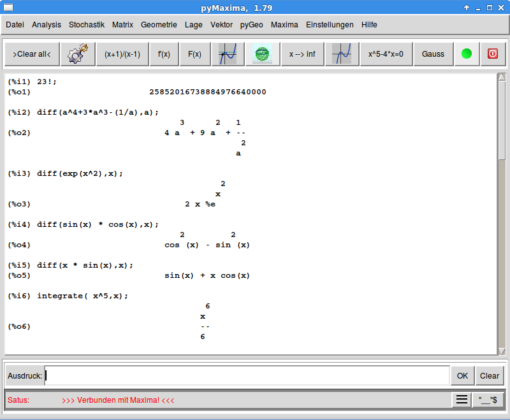510x420 pixels.
Task: Click the input 'diff(exp(x^2),x);'
Action: 80,173
